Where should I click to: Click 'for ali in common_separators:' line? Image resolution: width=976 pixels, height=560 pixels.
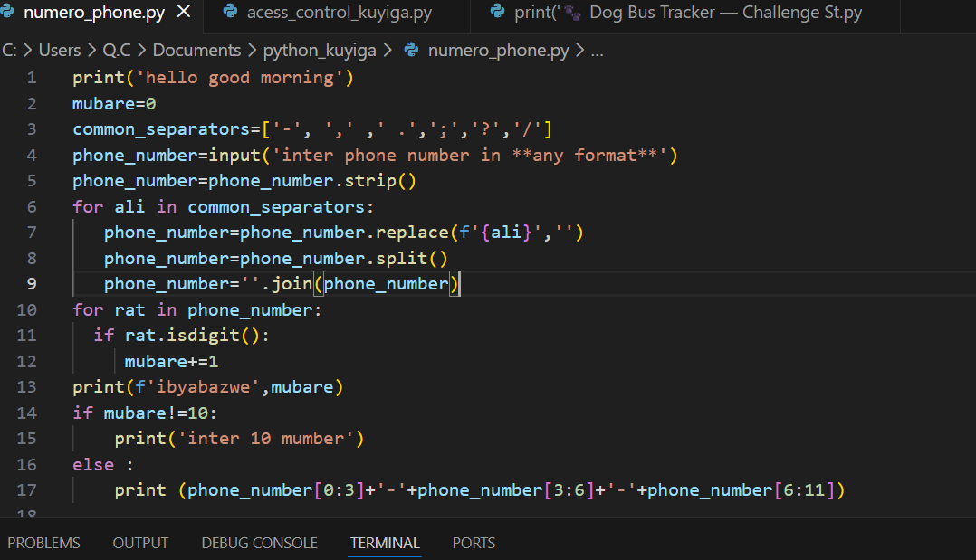[x=223, y=207]
